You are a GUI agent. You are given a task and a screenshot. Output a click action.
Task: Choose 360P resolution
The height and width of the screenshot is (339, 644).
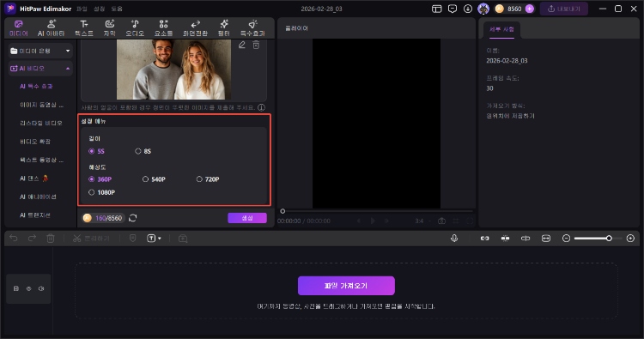coord(100,179)
